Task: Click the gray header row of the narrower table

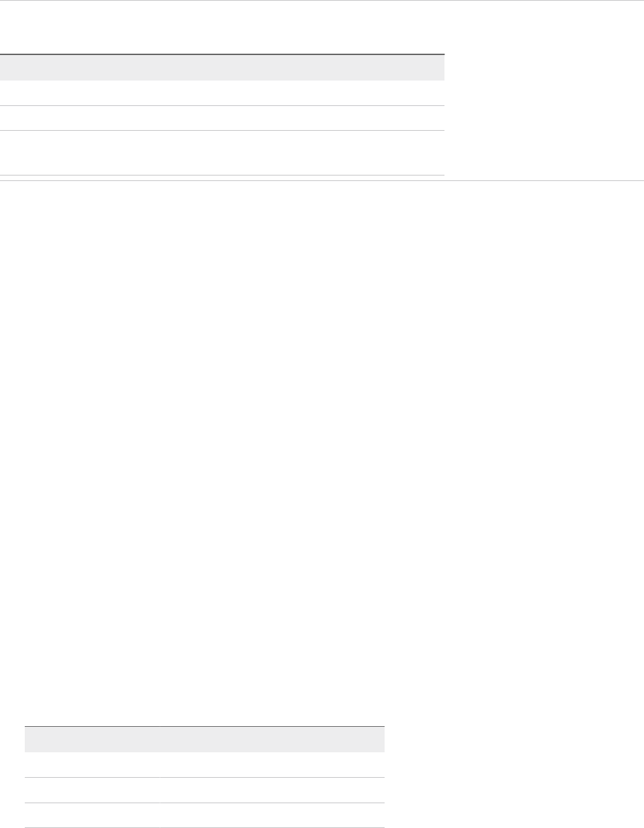Action: point(204,740)
